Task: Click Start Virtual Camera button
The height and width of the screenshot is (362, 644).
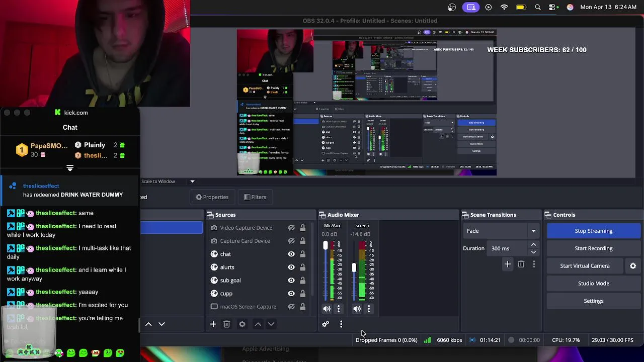Action: click(x=585, y=266)
